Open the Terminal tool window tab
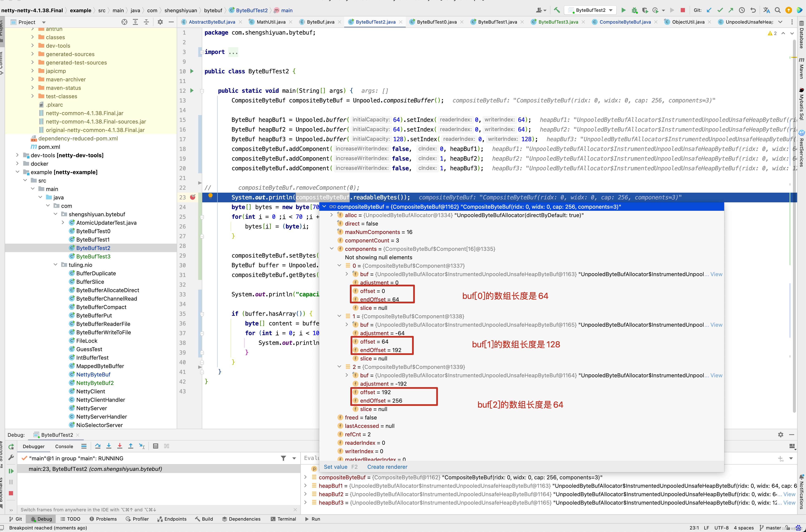This screenshot has width=806, height=532. (283, 519)
